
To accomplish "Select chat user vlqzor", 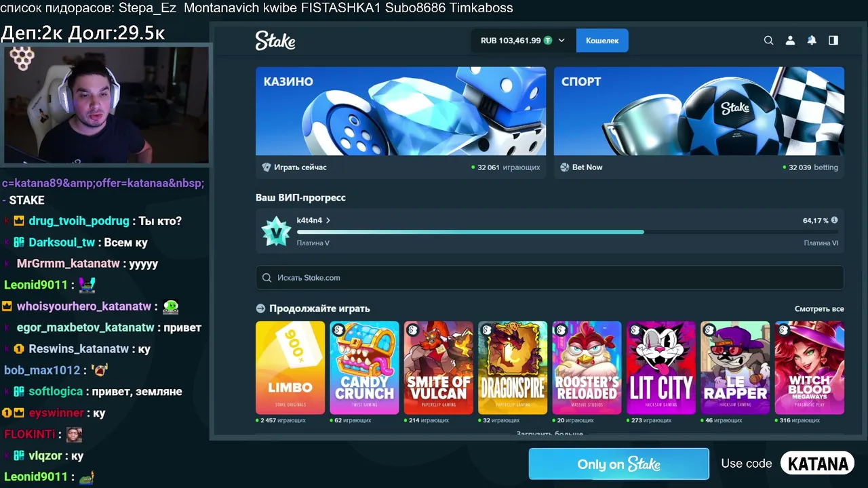I will click(45, 456).
